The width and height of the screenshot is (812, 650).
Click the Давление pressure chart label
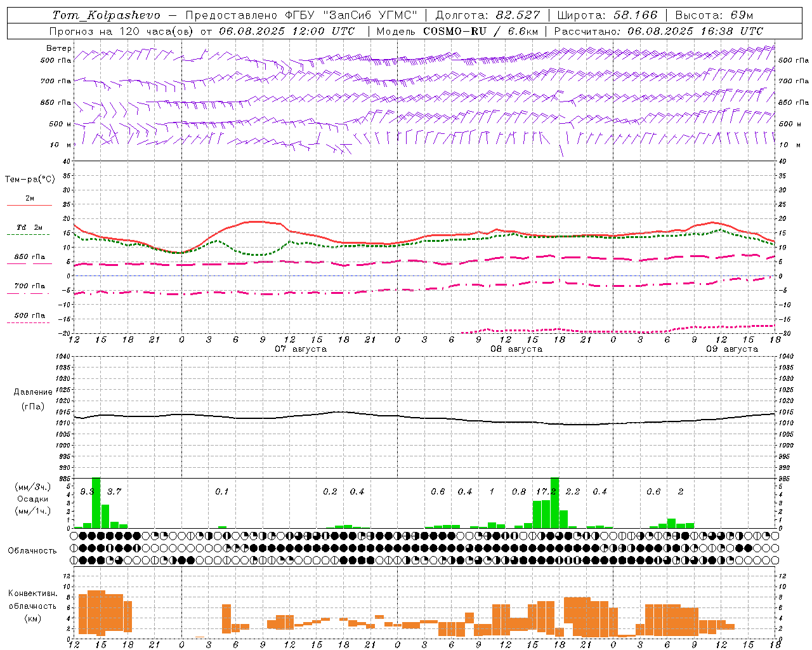pos(32,392)
